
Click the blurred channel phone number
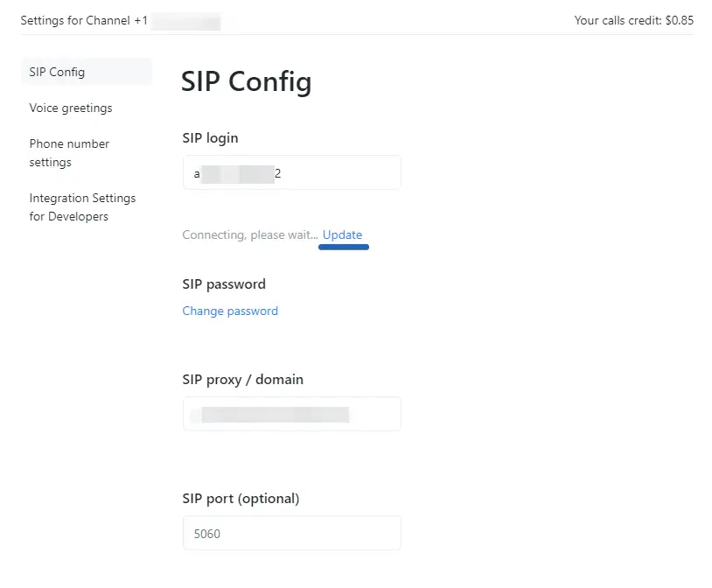[x=185, y=20]
